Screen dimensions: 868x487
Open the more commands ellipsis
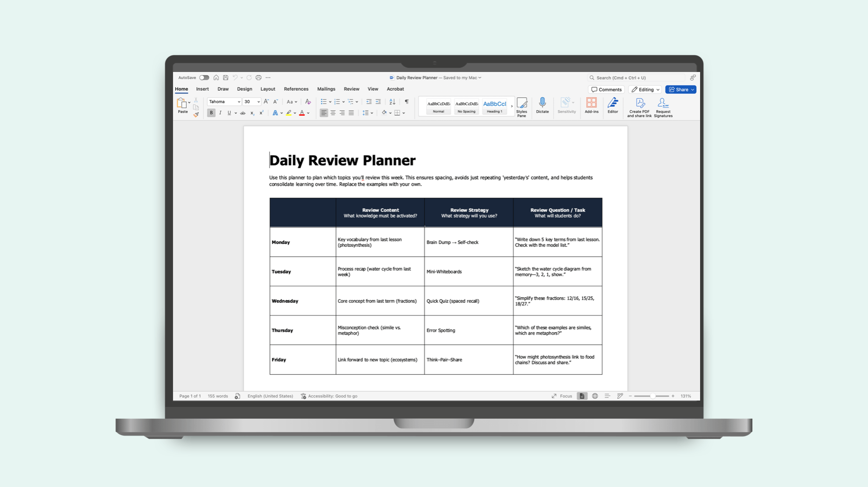click(x=268, y=78)
